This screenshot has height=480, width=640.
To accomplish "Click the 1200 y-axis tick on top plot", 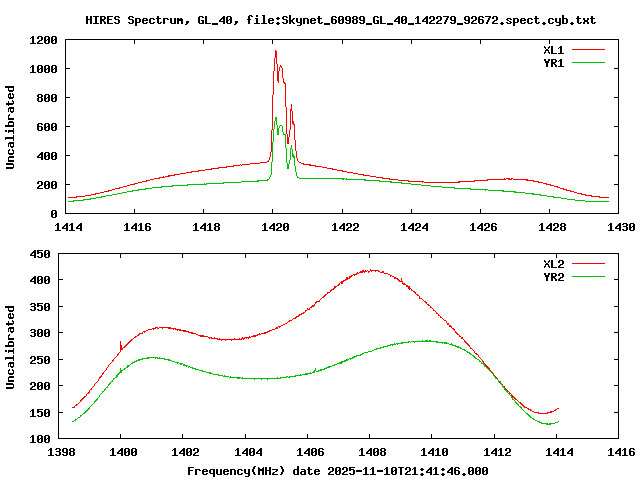I will click(x=42, y=40).
